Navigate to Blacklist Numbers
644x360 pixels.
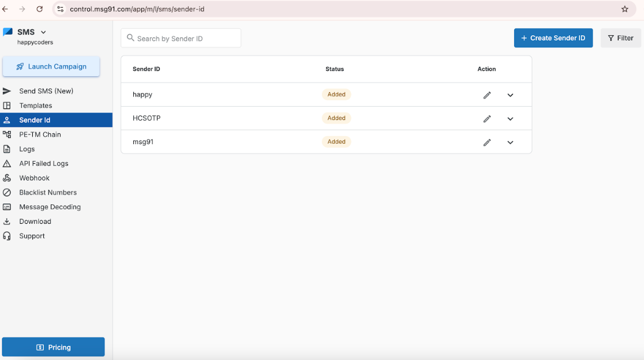point(57,193)
